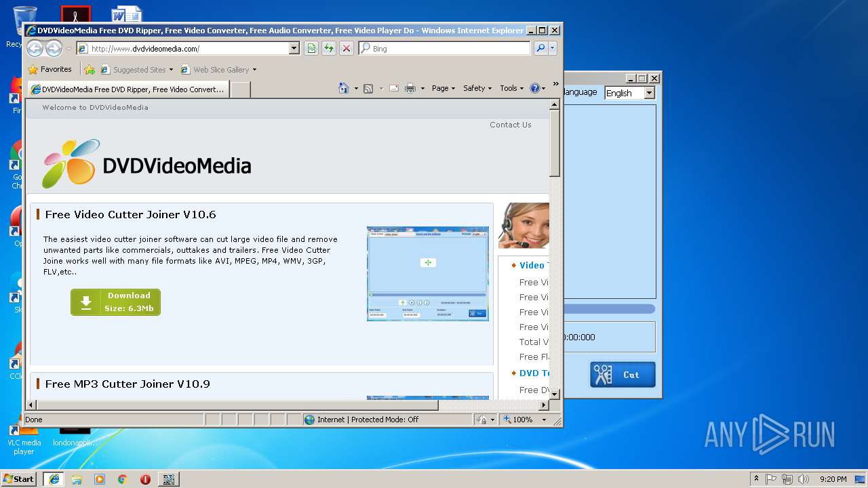The width and height of the screenshot is (868, 488).
Task: Open the Page menu
Action: (x=443, y=88)
